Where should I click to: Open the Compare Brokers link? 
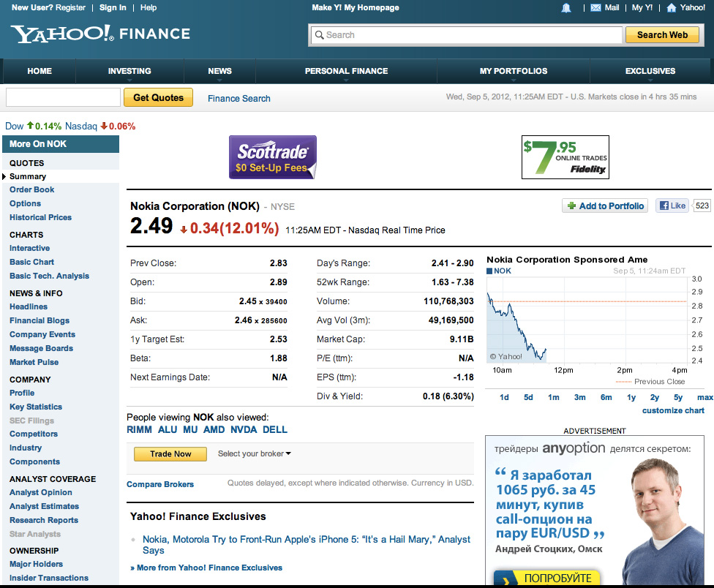(x=160, y=484)
